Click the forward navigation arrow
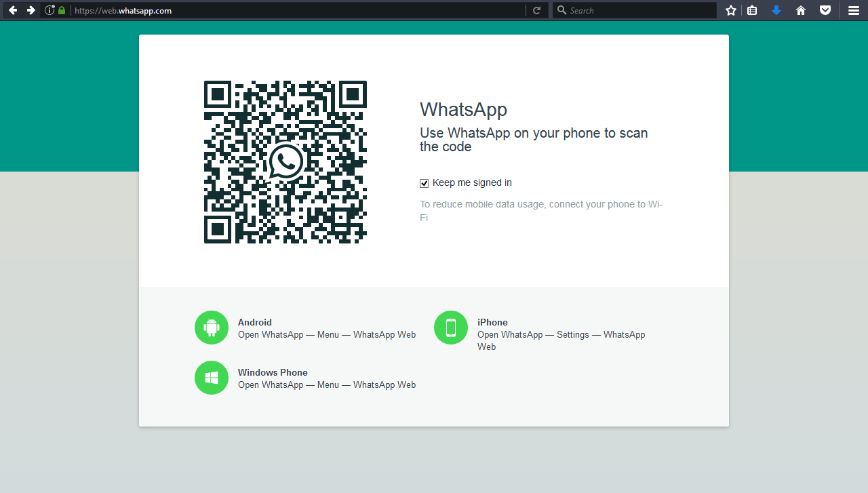This screenshot has width=868, height=493. point(33,10)
